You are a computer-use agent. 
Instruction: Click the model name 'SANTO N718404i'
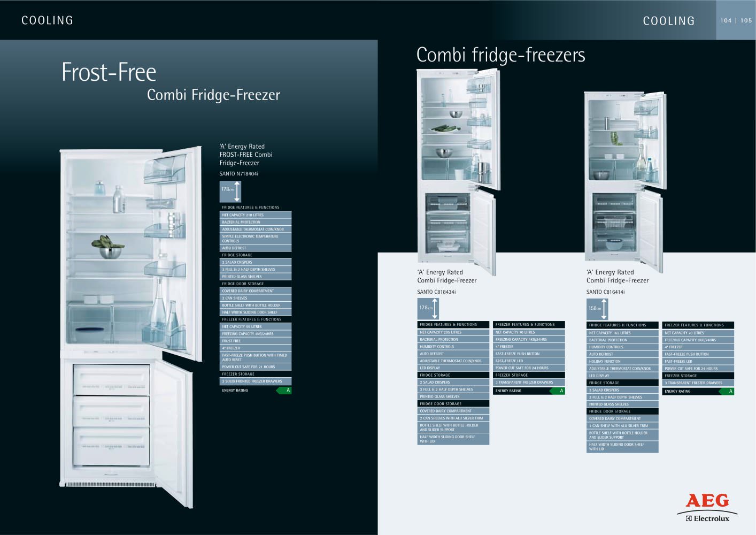[238, 174]
